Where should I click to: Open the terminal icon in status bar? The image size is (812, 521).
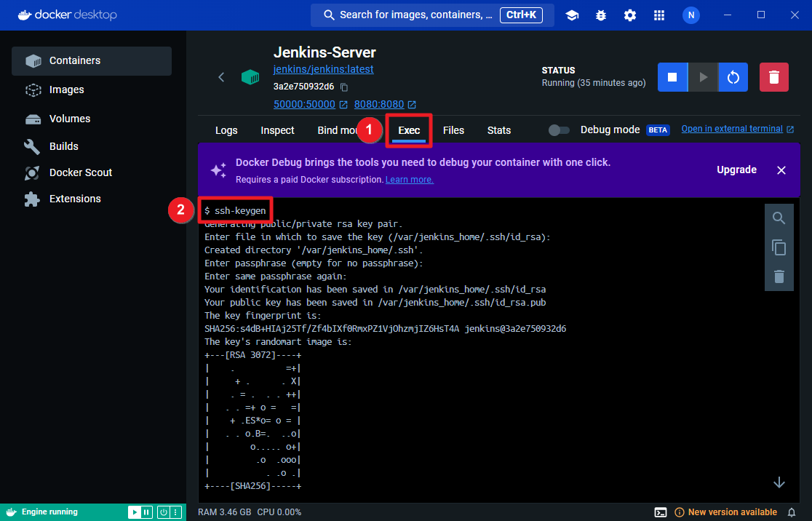coord(660,512)
